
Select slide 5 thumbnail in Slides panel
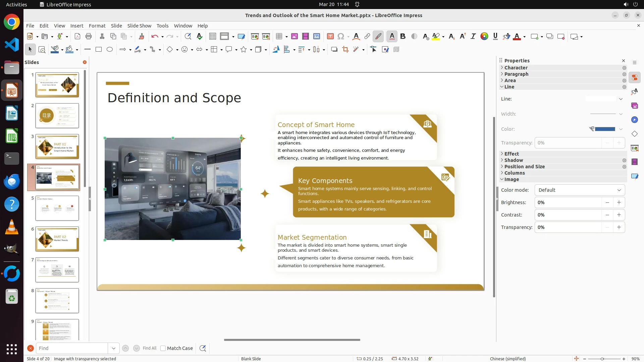[x=57, y=208]
